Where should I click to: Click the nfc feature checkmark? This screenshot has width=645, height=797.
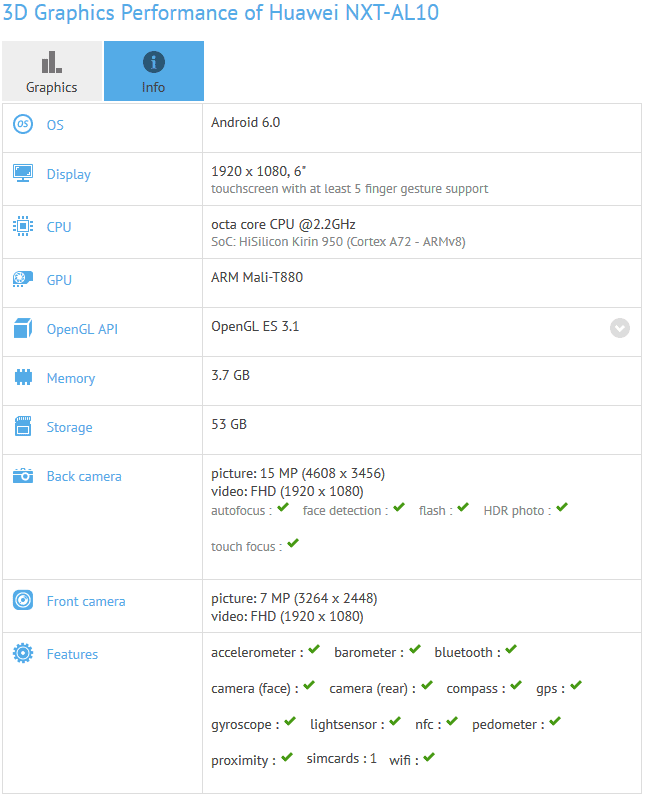coord(452,722)
